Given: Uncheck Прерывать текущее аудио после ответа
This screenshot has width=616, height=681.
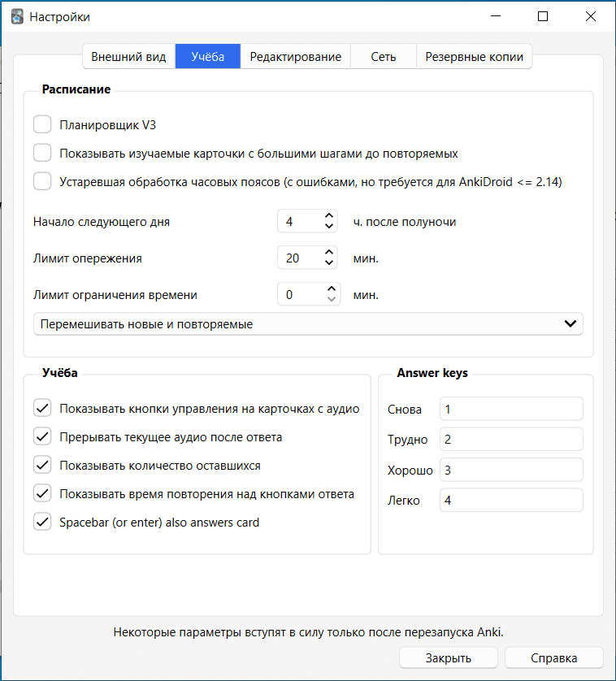Looking at the screenshot, I should (42, 437).
